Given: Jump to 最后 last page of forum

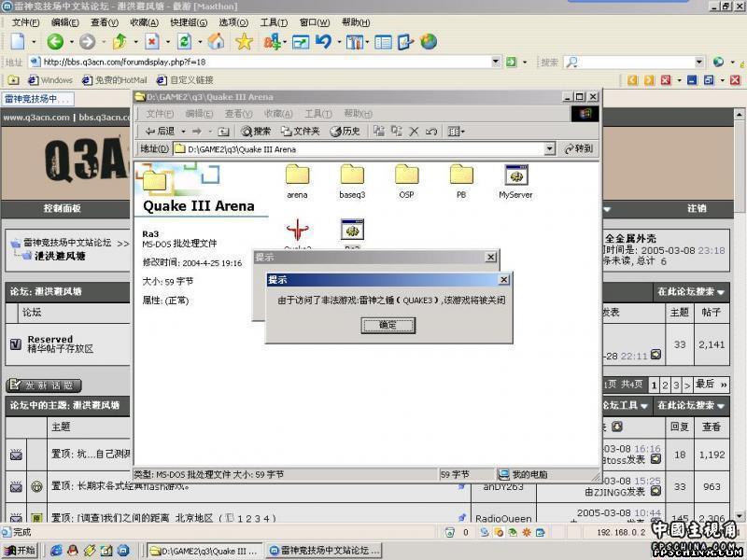Looking at the screenshot, I should coord(711,385).
